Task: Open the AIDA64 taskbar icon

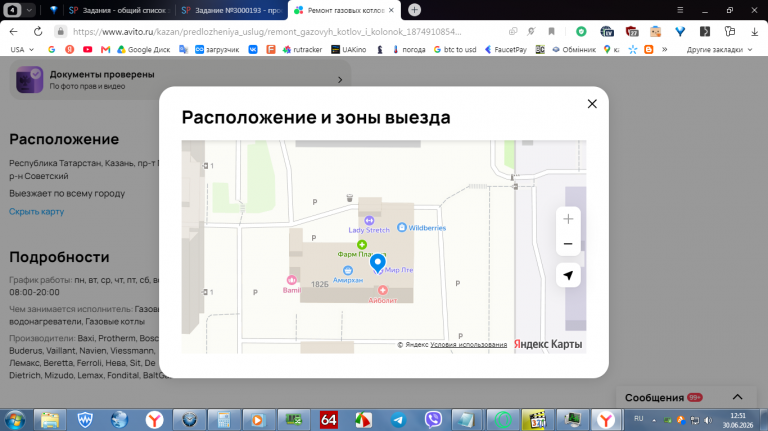Action: click(328, 420)
